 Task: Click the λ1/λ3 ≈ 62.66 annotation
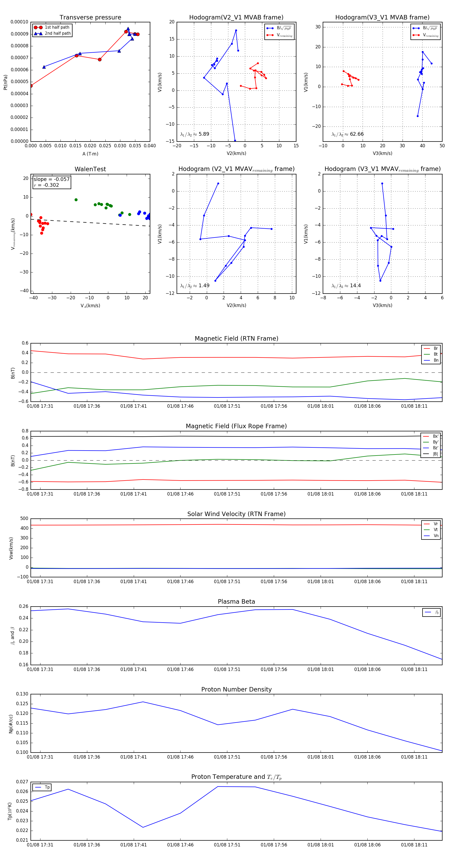347,134
